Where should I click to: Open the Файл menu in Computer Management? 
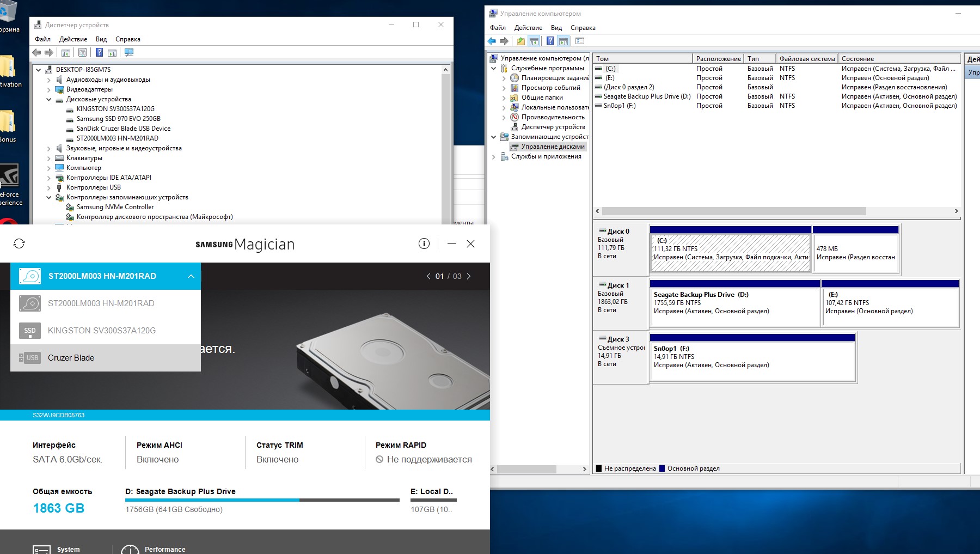tap(498, 28)
